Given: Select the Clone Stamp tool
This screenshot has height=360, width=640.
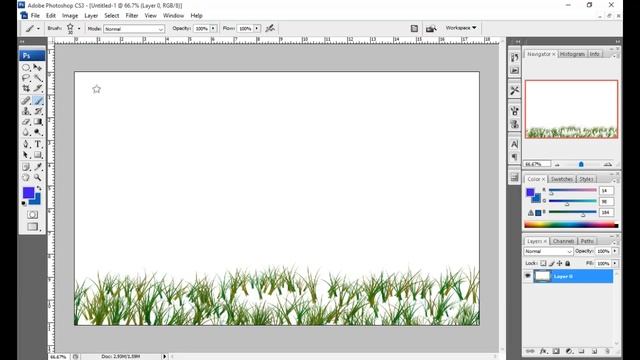Looking at the screenshot, I should click(x=26, y=111).
